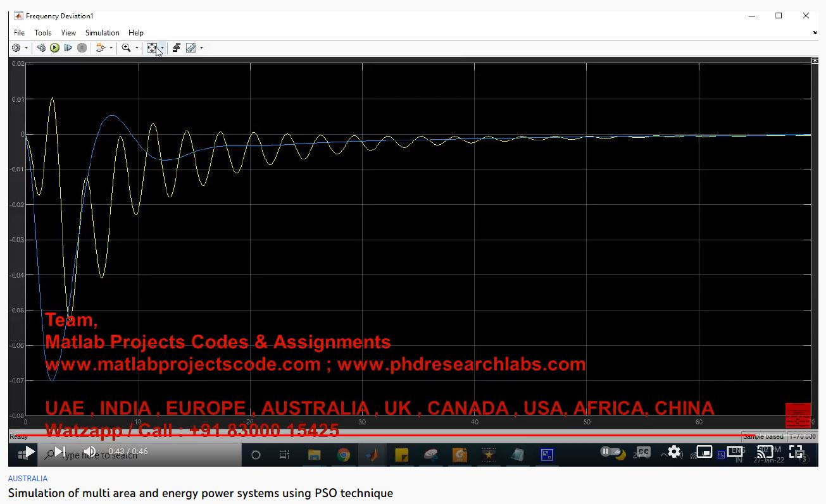
Task: Open the Tools menu
Action: [42, 33]
